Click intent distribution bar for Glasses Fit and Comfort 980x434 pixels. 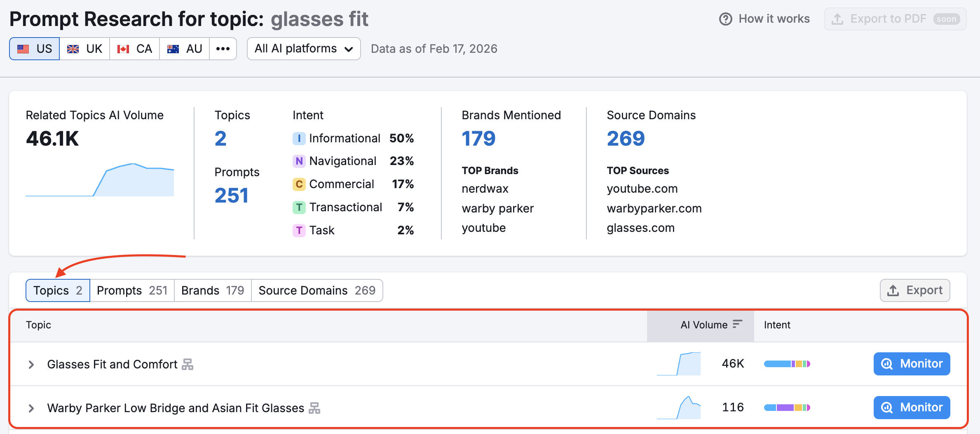(x=787, y=364)
